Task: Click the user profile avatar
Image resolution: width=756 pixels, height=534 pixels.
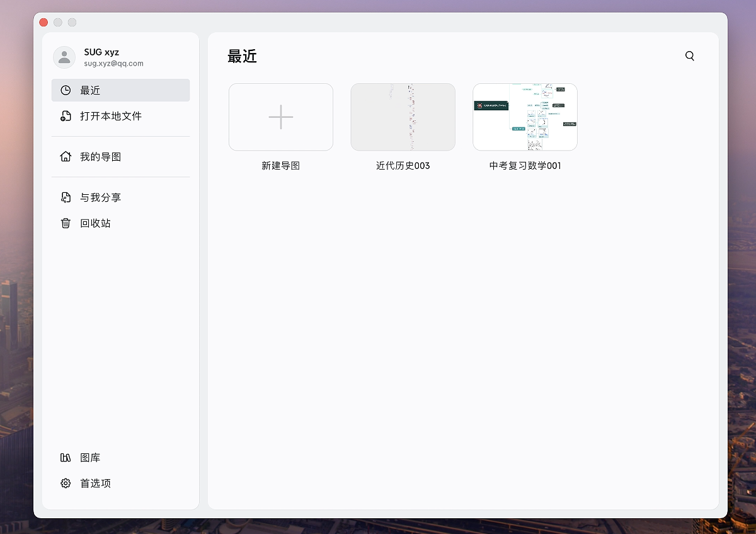Action: tap(64, 57)
